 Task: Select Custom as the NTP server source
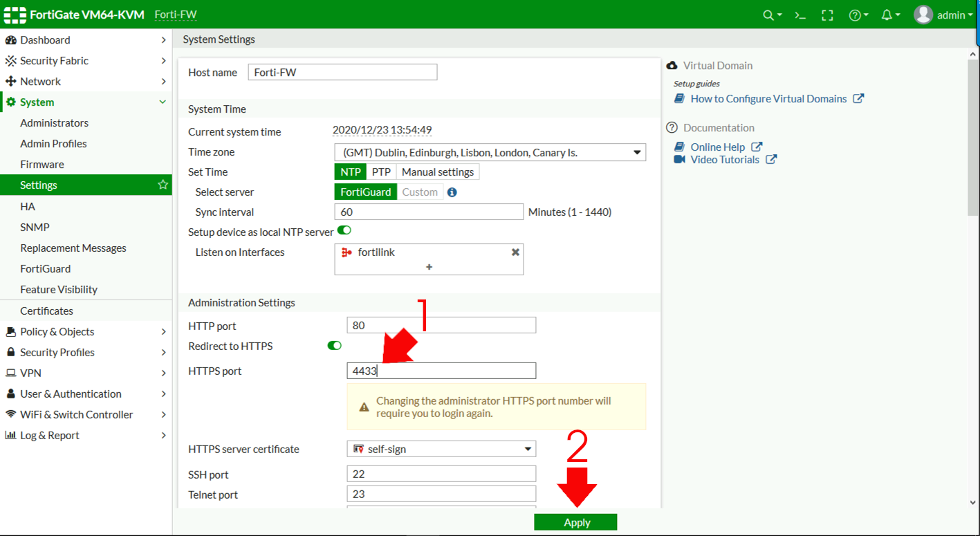(420, 192)
